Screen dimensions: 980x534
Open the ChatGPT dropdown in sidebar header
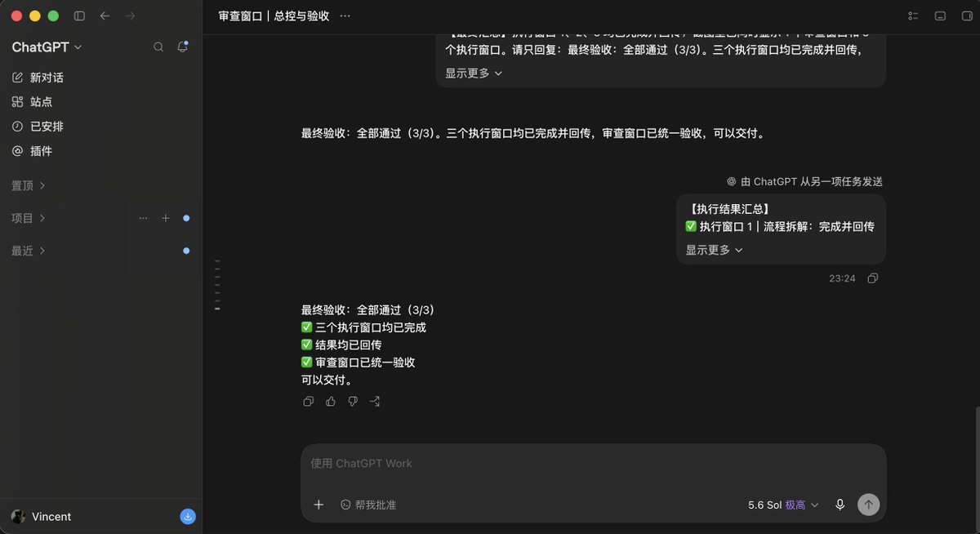(x=47, y=47)
